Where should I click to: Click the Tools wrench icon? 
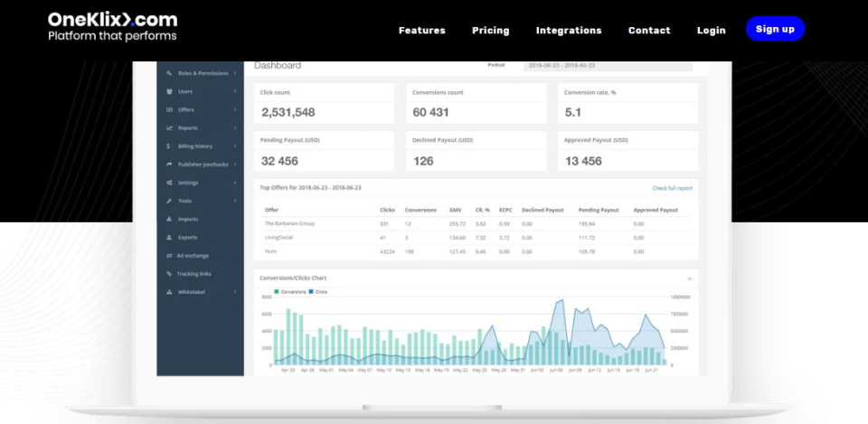click(169, 201)
